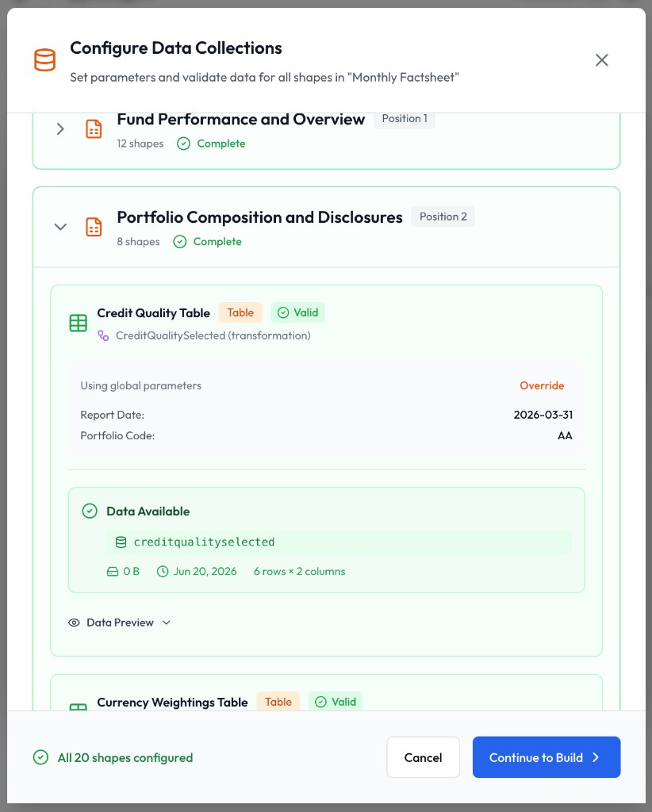Click Portfolio Composition document icon
This screenshot has height=812, width=652.
point(94,227)
